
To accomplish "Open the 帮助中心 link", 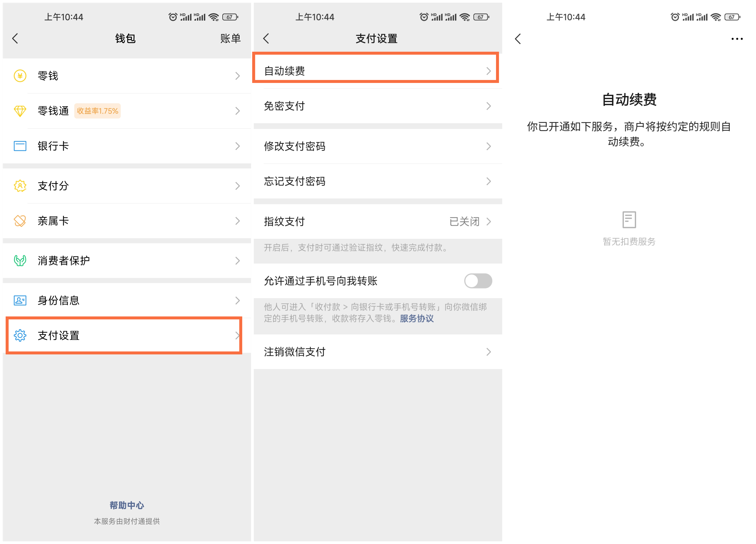I will tap(127, 505).
